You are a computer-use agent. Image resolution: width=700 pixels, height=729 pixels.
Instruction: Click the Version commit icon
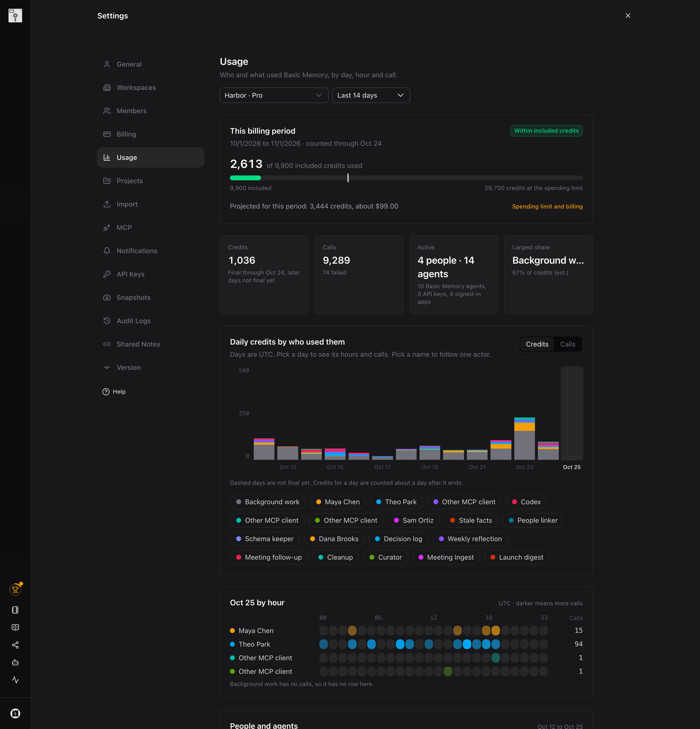[107, 367]
